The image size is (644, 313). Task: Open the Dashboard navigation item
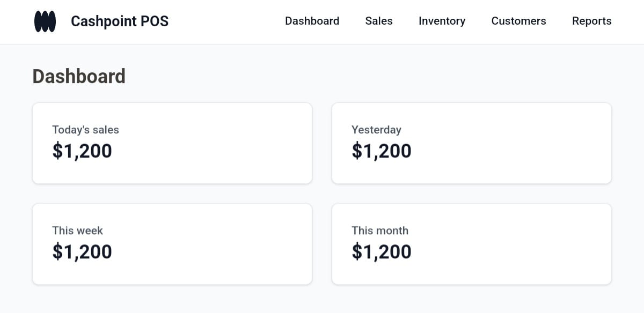[x=312, y=21]
